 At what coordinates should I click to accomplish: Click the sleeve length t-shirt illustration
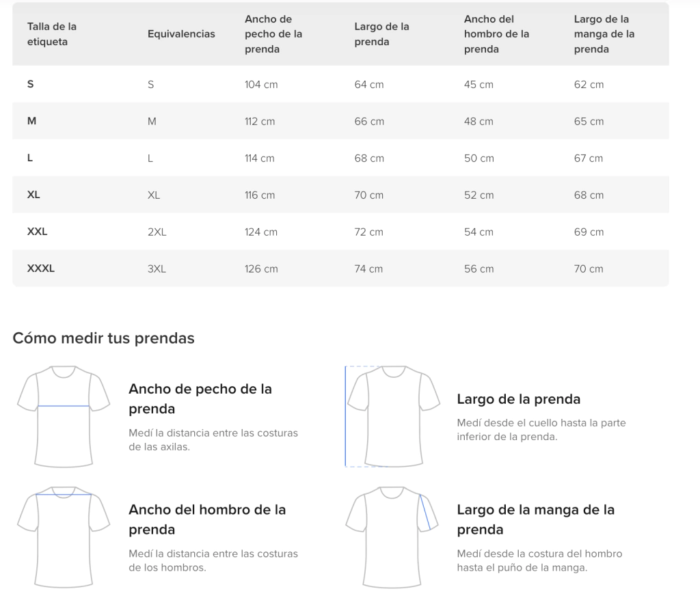[x=392, y=537]
